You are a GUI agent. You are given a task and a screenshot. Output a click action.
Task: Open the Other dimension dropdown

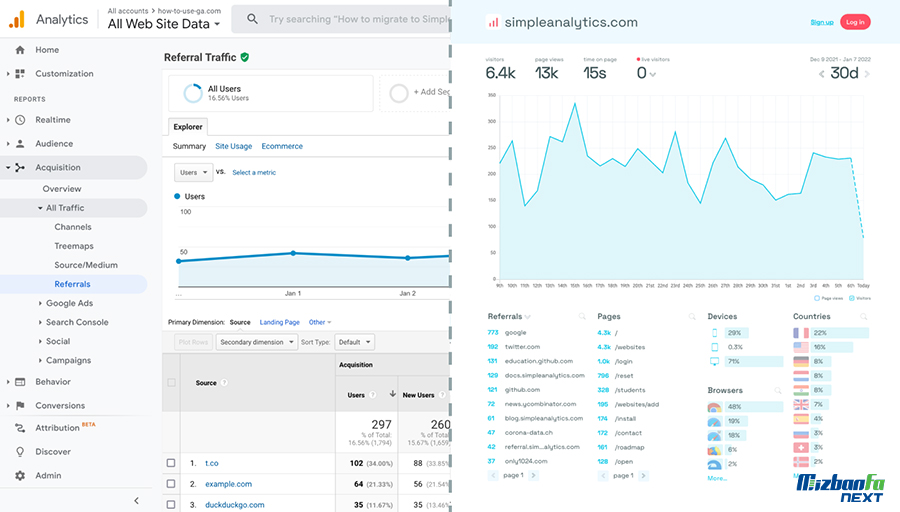320,322
